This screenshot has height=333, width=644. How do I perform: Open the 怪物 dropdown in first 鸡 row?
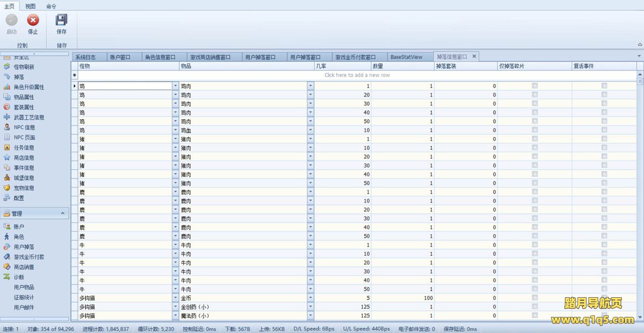(176, 86)
